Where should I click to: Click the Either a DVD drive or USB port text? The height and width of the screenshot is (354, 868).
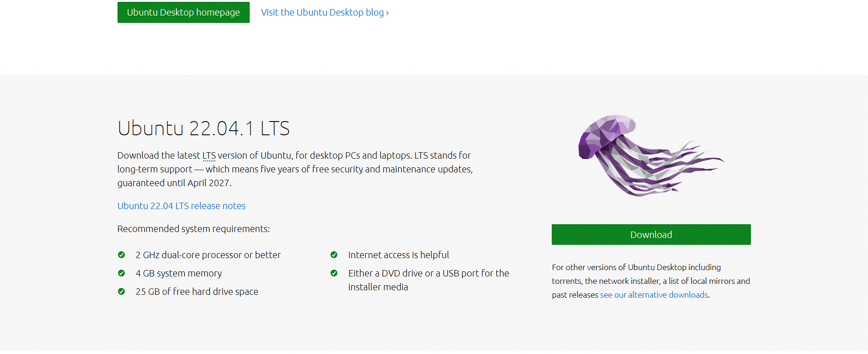coord(429,280)
